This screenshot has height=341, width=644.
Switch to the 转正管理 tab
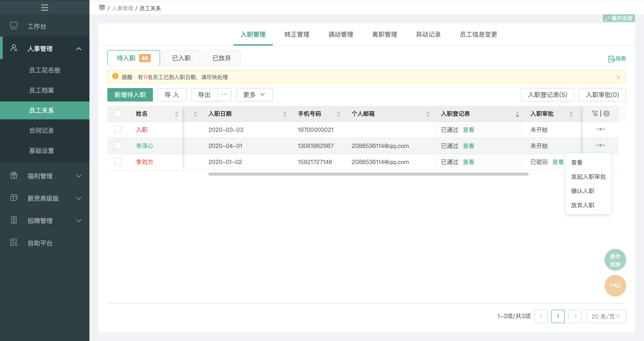coord(297,34)
